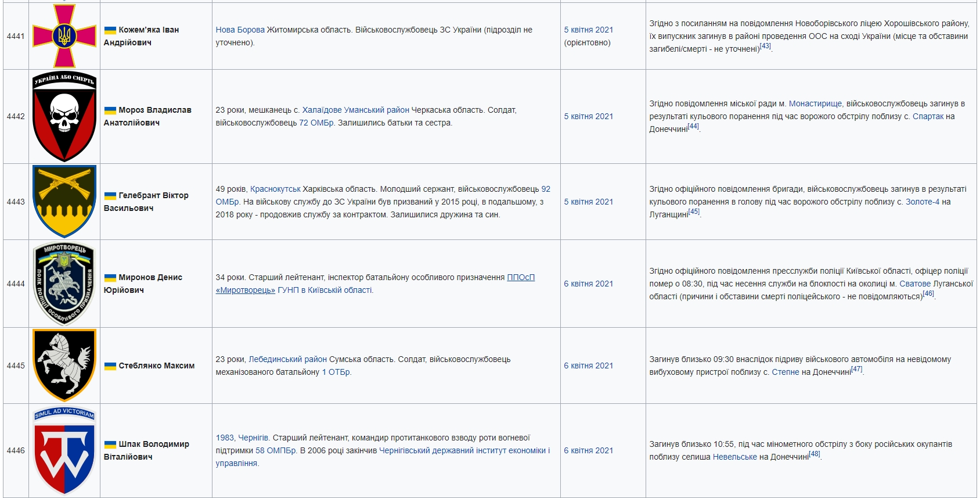
Task: Open the Нова Борова link
Action: pos(240,30)
